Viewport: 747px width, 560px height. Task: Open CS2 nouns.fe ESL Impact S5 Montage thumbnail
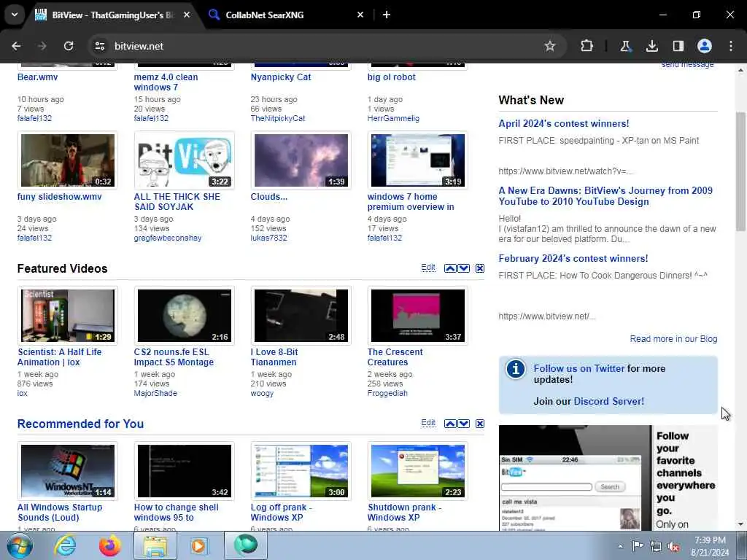[x=185, y=316]
